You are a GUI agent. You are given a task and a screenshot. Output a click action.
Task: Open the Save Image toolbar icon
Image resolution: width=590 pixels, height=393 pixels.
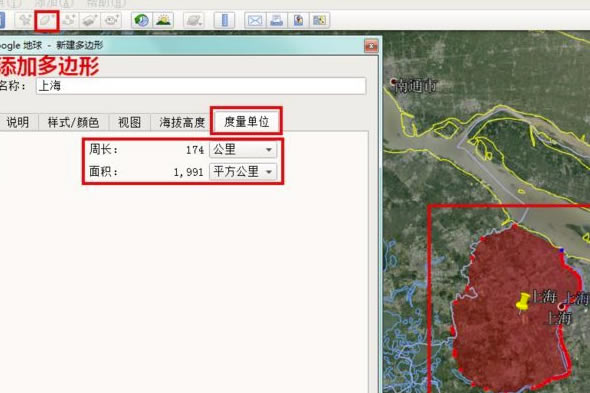(298, 20)
